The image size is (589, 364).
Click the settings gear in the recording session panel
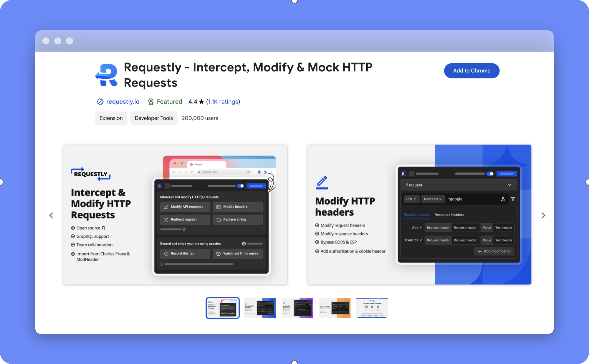[x=244, y=244]
